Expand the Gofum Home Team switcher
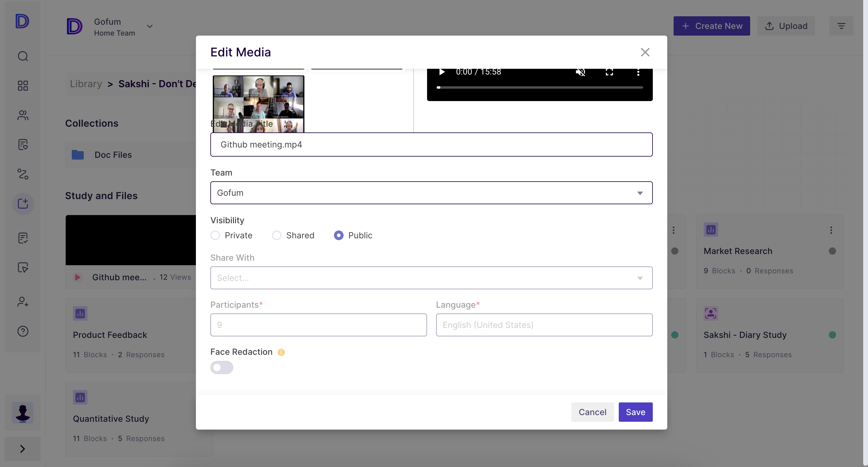 149,26
